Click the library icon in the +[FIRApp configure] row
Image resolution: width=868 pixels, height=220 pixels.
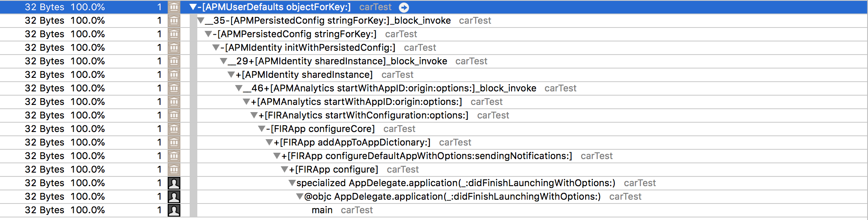[x=174, y=170]
